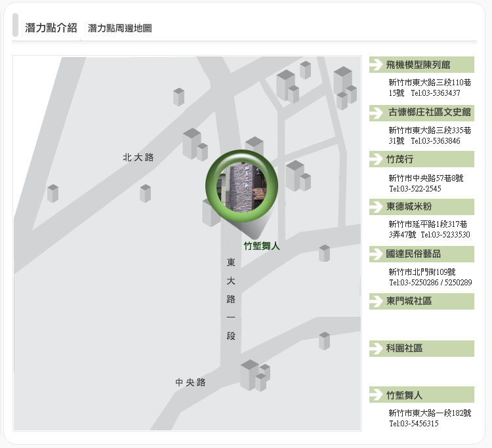Click phone Tel:03-5250286 / 5250289
Viewport: 492px width, 448px height.
click(430, 282)
